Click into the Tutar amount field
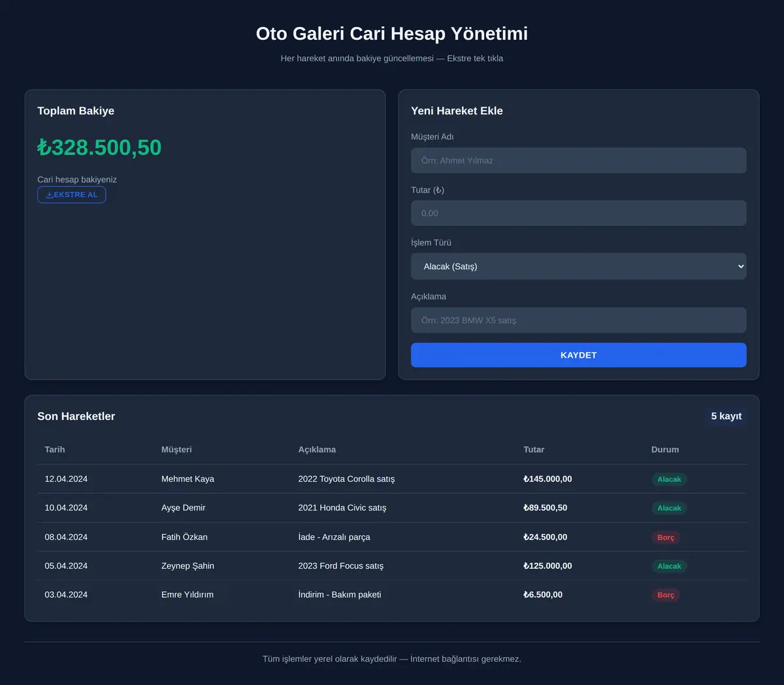This screenshot has width=784, height=685. (x=578, y=214)
